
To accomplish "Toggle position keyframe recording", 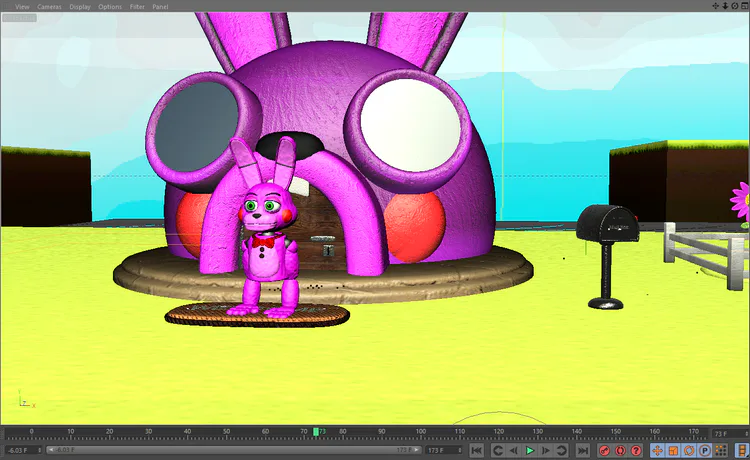I will (x=657, y=450).
